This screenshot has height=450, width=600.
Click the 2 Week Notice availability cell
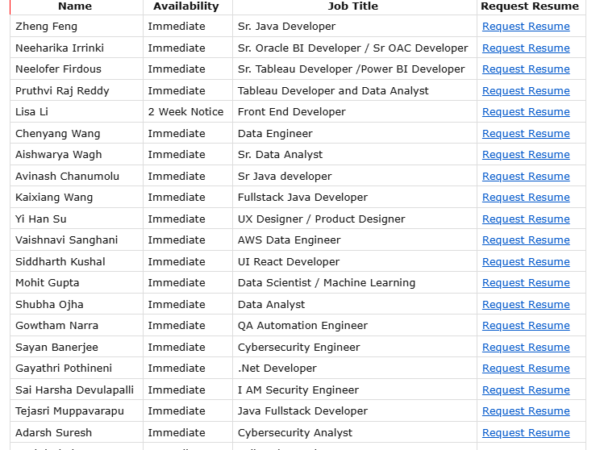(x=186, y=112)
